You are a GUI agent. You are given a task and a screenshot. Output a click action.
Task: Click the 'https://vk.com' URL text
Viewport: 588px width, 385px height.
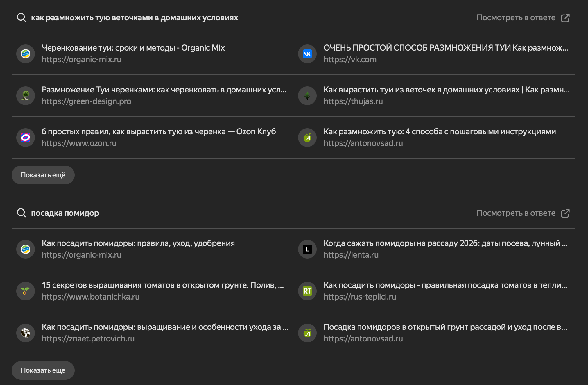350,59
